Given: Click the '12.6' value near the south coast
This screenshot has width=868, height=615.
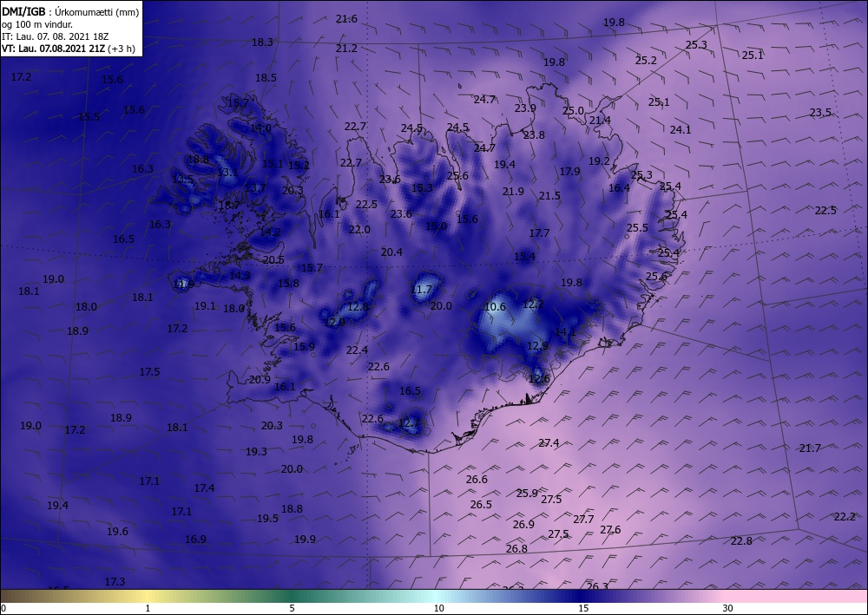Looking at the screenshot, I should click(539, 379).
